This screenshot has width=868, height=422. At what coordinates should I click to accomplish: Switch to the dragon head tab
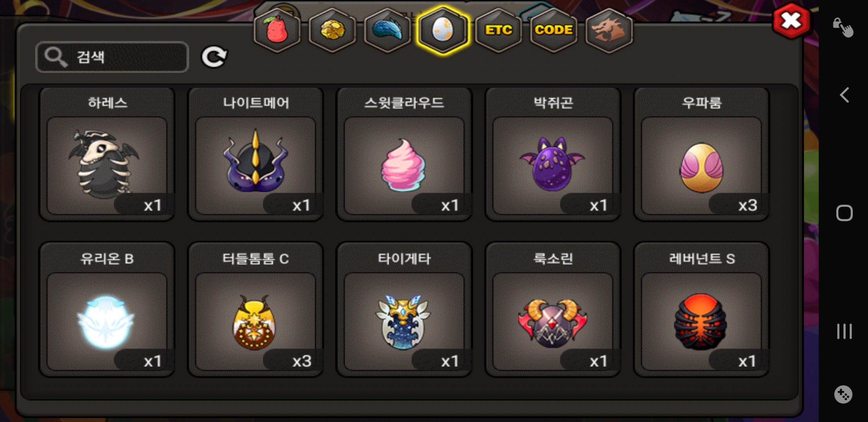(x=609, y=30)
